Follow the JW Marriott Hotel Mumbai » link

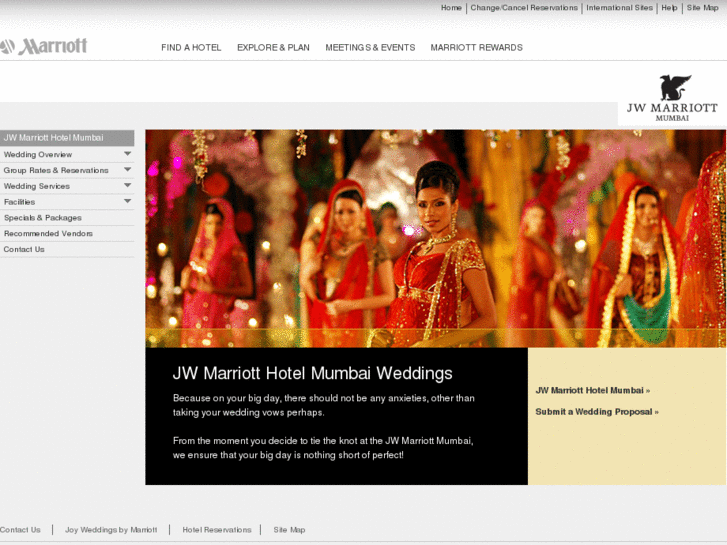pos(593,391)
